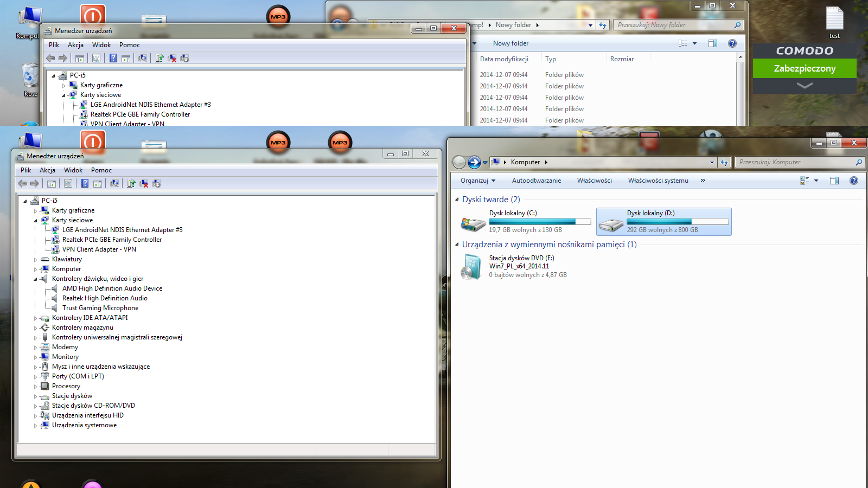This screenshot has width=868, height=488.
Task: Show preview pane in Nowy folder window
Action: (x=713, y=43)
